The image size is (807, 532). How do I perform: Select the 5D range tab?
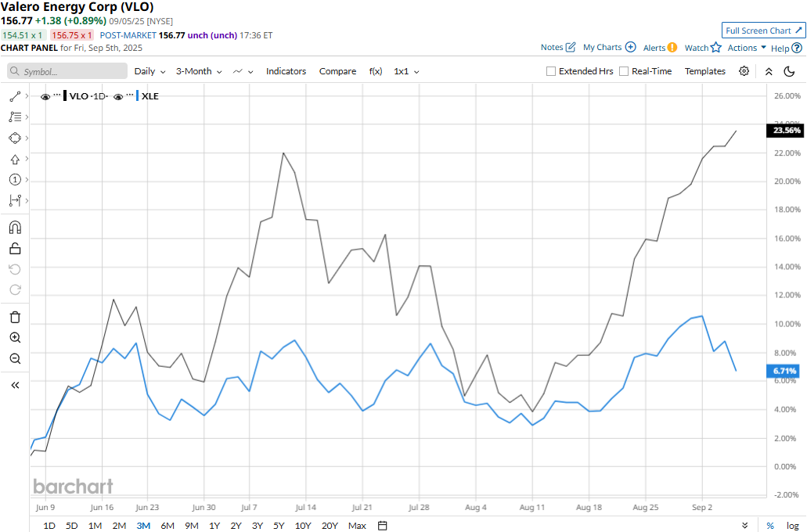pyautogui.click(x=71, y=525)
